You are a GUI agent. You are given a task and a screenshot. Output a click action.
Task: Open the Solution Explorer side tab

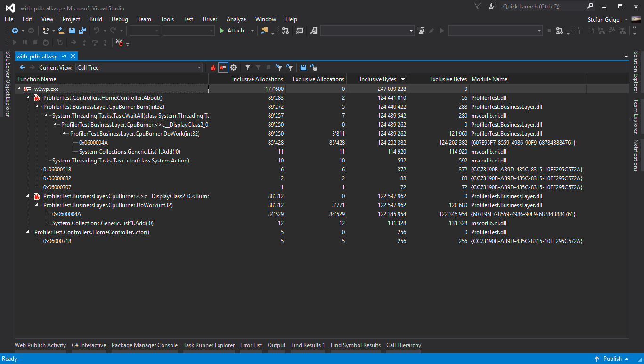pos(636,72)
